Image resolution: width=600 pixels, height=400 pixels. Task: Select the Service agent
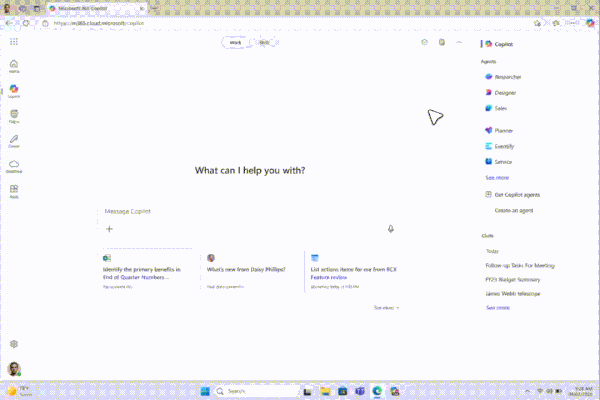point(499,162)
